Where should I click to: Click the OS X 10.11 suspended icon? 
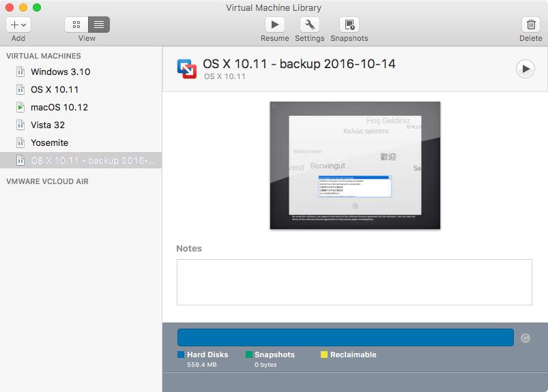(20, 90)
